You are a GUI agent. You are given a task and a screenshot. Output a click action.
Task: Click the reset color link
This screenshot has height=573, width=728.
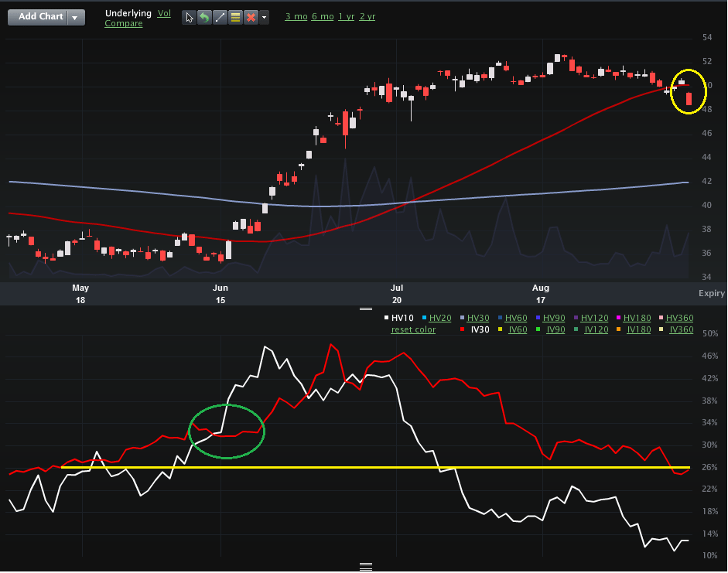(413, 329)
